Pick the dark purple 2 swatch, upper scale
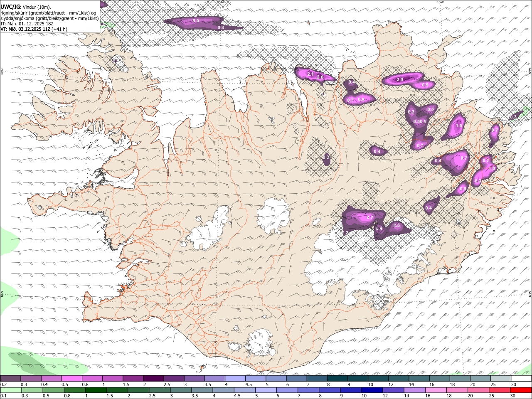Image resolution: width=532 pixels, height=399 pixels. (x=153, y=378)
